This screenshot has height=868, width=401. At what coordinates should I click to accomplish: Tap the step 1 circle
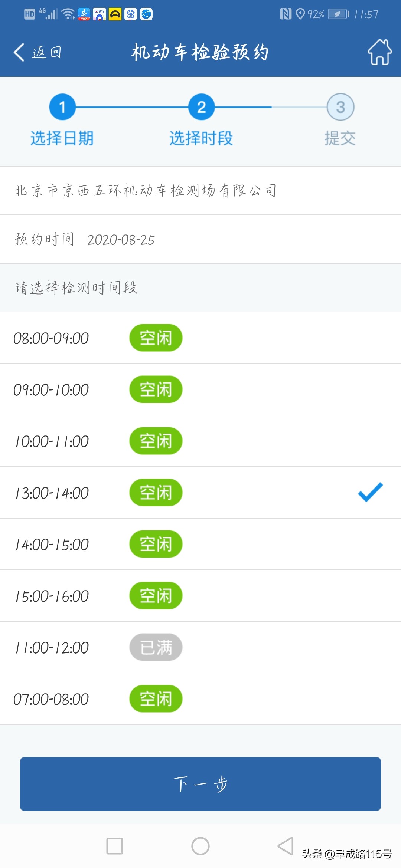(x=62, y=107)
